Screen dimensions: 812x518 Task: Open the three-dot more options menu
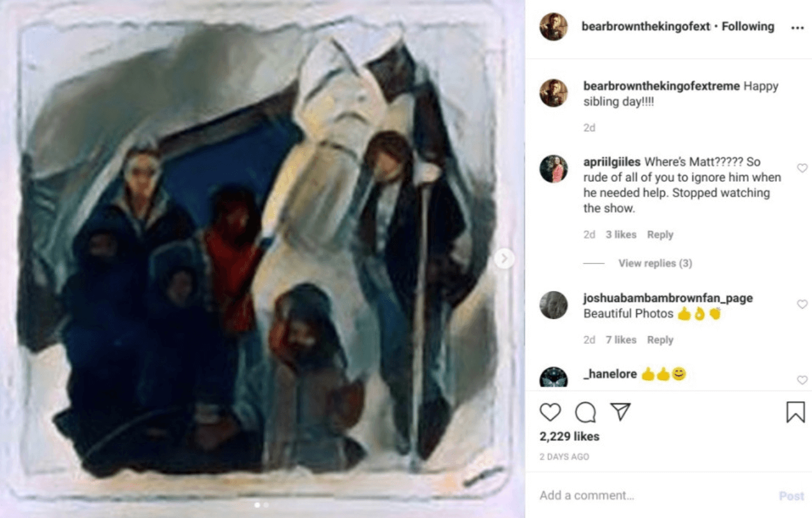click(797, 27)
